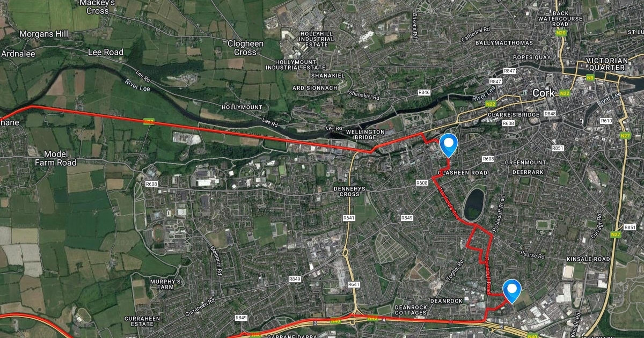644x338 pixels.
Task: Select the R846 road badge
Action: coord(424,93)
